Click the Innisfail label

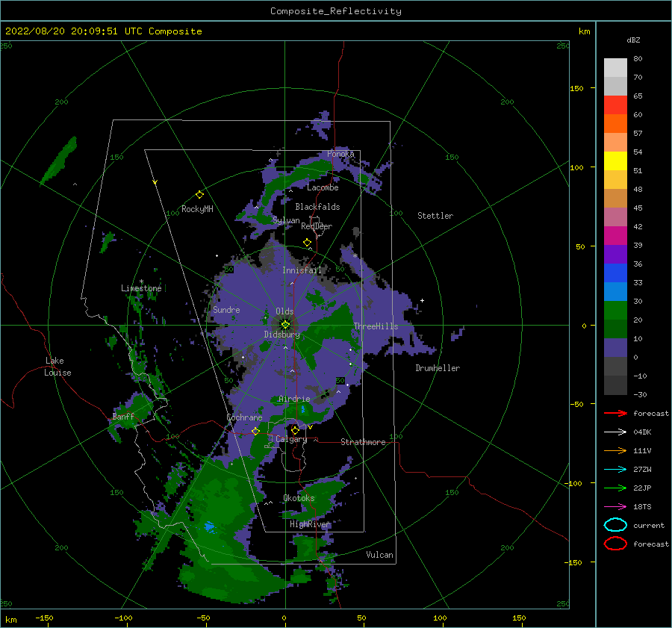pos(302,270)
